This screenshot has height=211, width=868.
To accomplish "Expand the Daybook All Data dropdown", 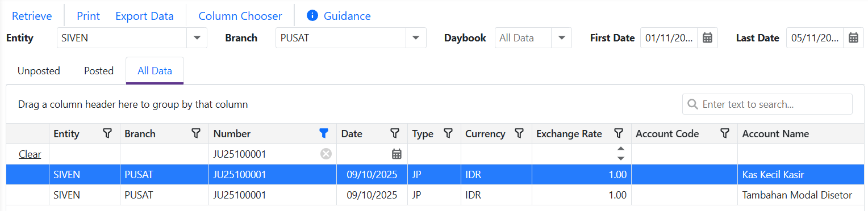I will click(562, 38).
